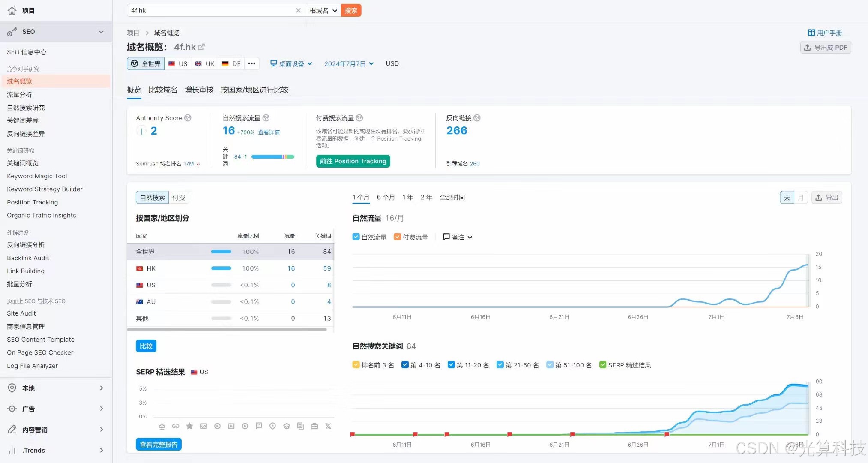Click the graduation cap SERP feature icon
This screenshot has height=463, width=868.
[x=287, y=426]
